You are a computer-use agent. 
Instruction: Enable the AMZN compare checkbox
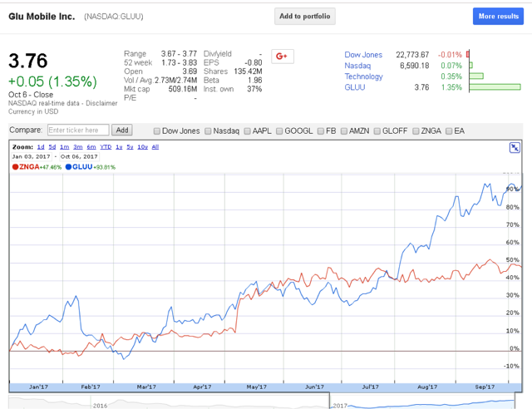(344, 131)
